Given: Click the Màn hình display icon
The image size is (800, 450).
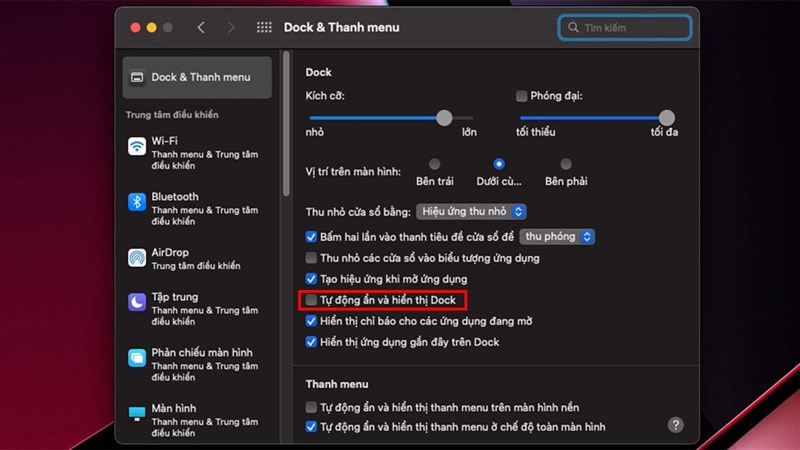Looking at the screenshot, I should (137, 413).
